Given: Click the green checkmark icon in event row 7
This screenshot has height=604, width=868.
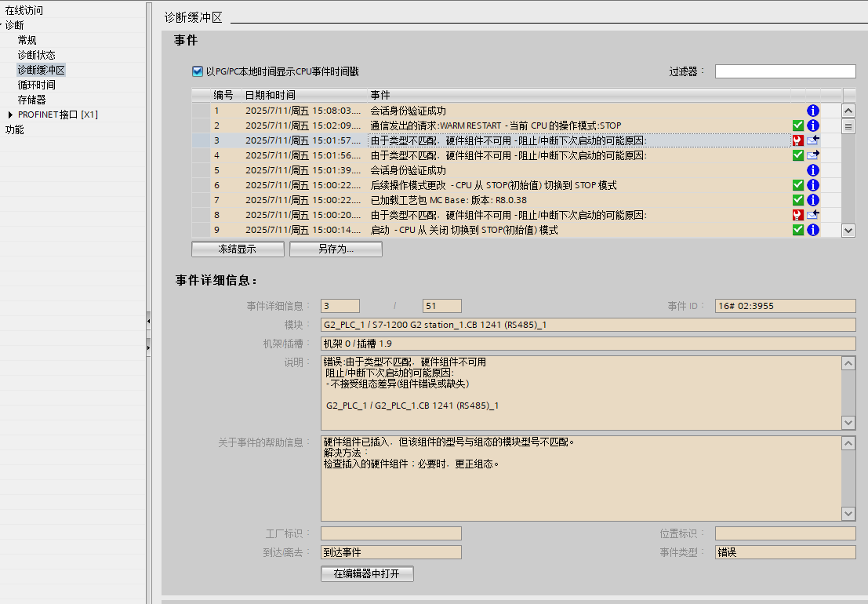Looking at the screenshot, I should 798,200.
